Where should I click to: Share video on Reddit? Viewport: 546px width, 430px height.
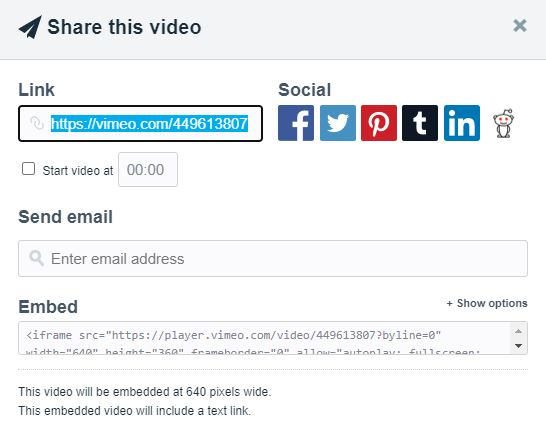click(x=504, y=123)
